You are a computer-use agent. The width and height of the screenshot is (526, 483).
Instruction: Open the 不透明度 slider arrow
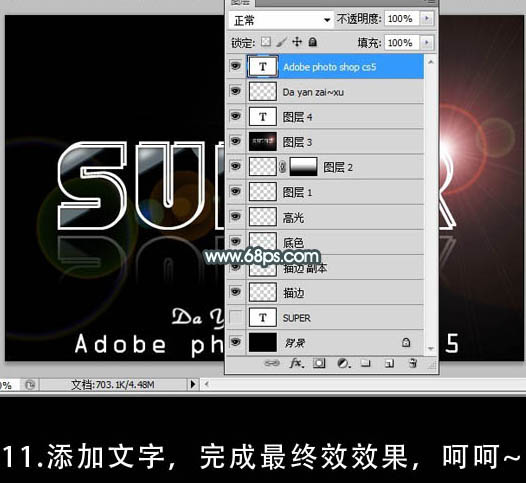pos(427,18)
